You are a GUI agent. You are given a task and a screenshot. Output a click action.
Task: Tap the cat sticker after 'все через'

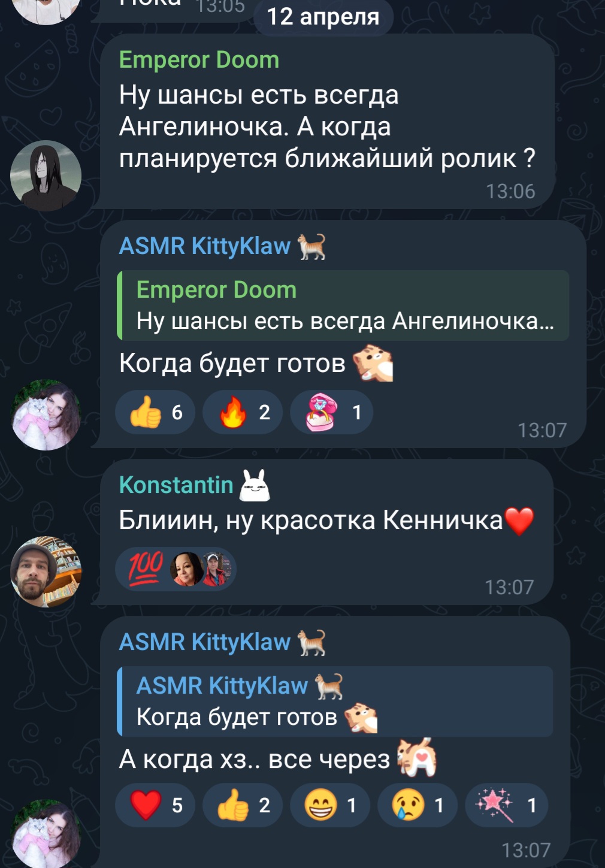(418, 758)
